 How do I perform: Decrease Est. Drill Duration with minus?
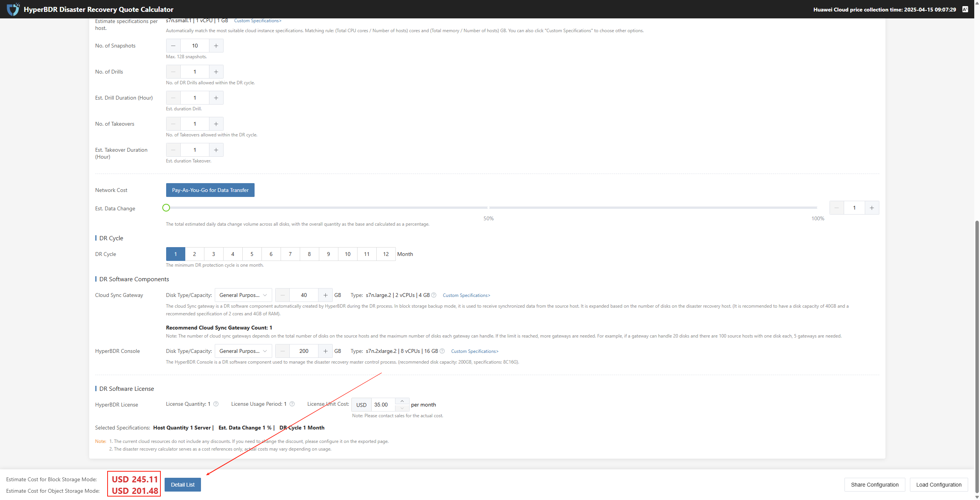(173, 98)
